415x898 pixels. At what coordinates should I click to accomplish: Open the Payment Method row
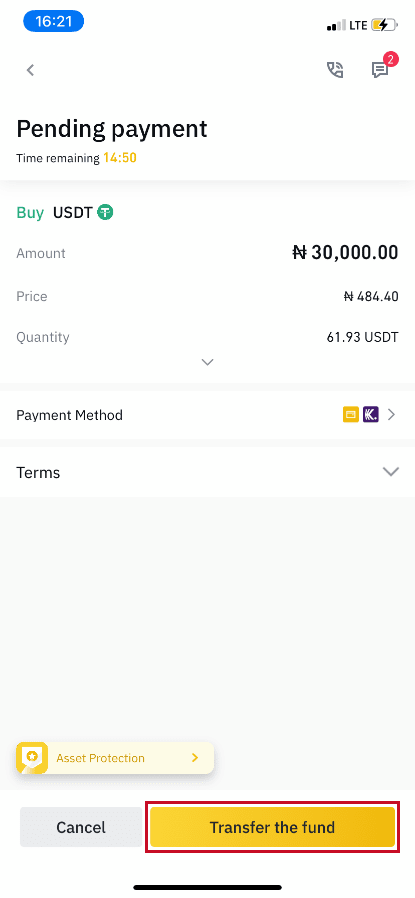pyautogui.click(x=207, y=415)
